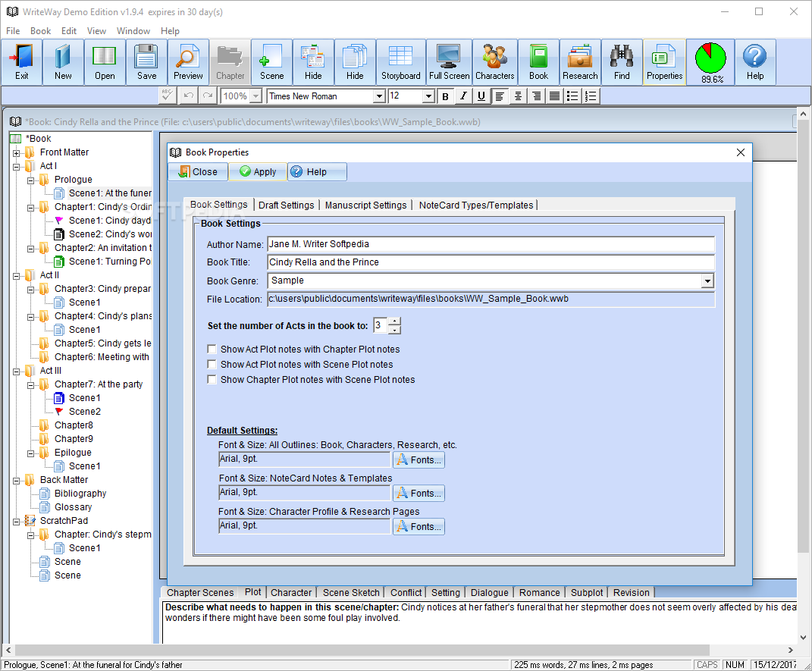Viewport: 812px width, 671px height.
Task: Click the 89.6% progress pie chart
Action: pos(710,62)
